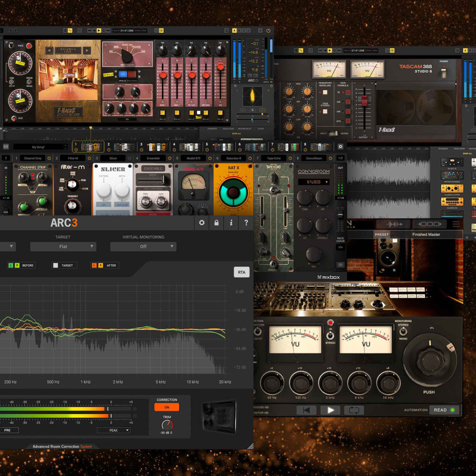Screen dimensions: 476x476
Task: Toggle power icon at T-RackS reverb window top-right
Action: pos(268,31)
